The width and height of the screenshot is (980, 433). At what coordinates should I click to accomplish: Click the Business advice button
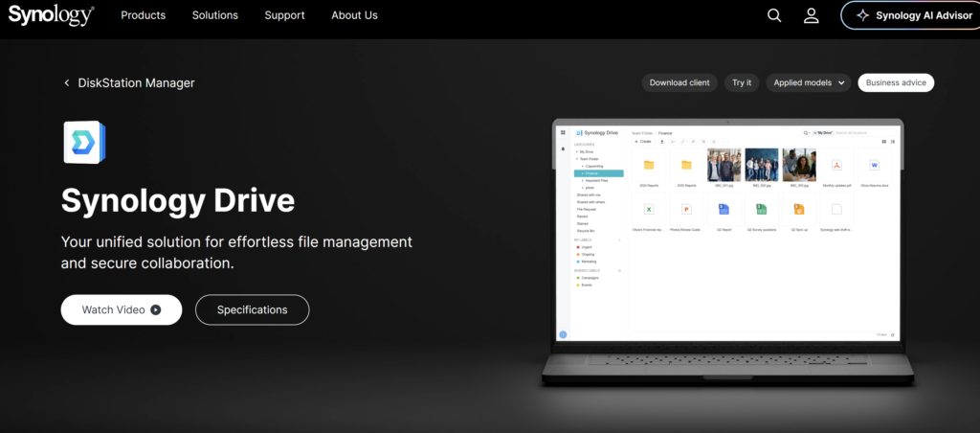[896, 82]
